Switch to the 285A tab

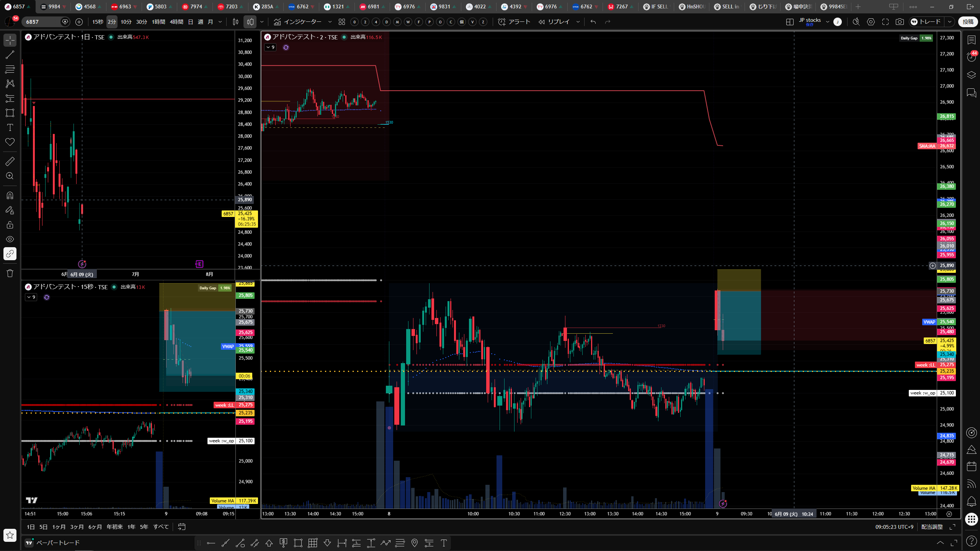266,7
